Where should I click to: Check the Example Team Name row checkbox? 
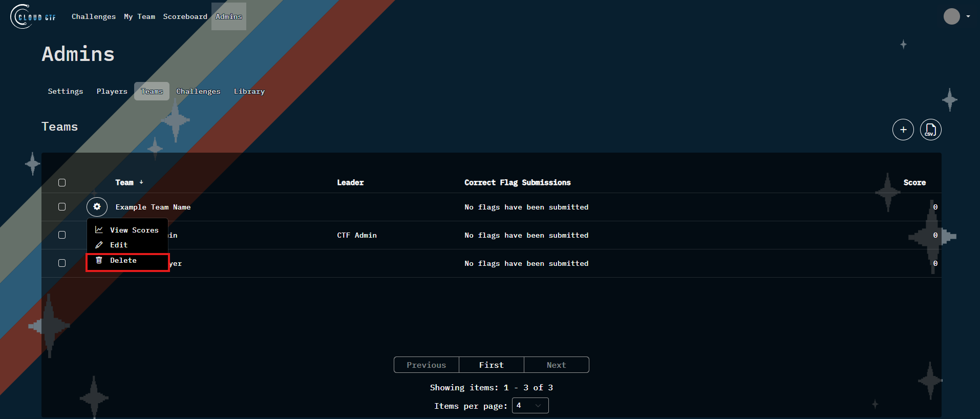(x=62, y=207)
